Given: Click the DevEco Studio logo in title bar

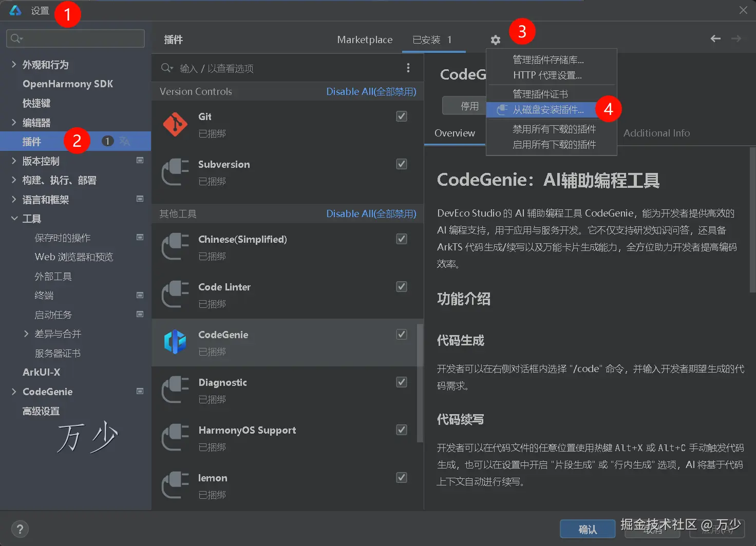Looking at the screenshot, I should coord(15,10).
